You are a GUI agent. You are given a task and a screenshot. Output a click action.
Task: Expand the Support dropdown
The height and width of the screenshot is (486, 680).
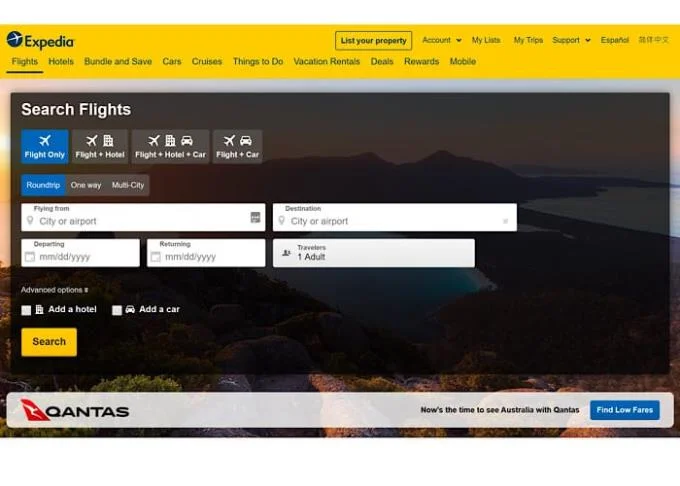click(571, 40)
